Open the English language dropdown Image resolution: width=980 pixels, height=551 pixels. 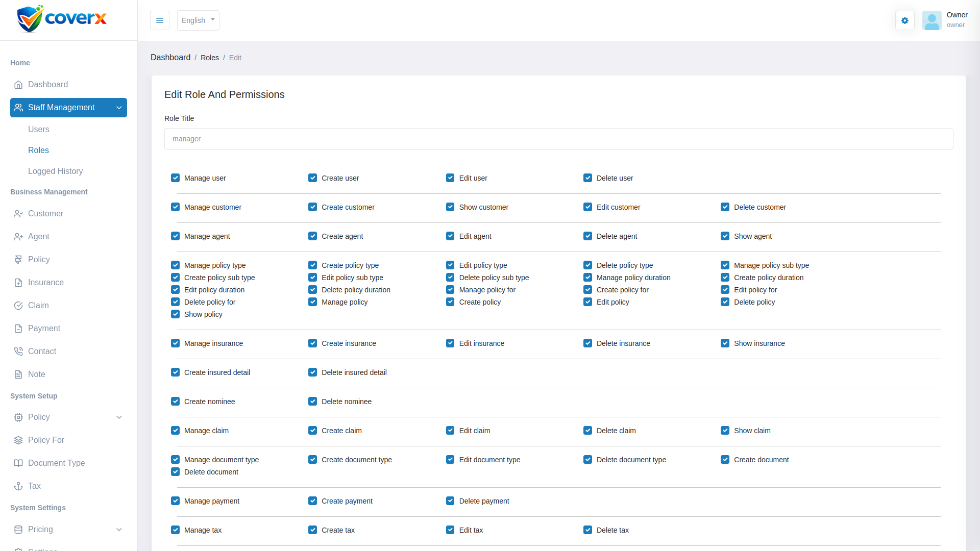198,20
